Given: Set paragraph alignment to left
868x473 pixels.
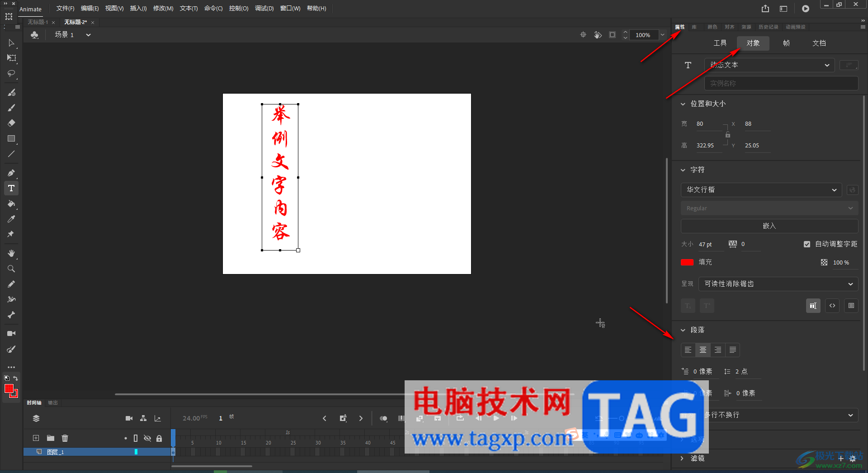Looking at the screenshot, I should 688,350.
